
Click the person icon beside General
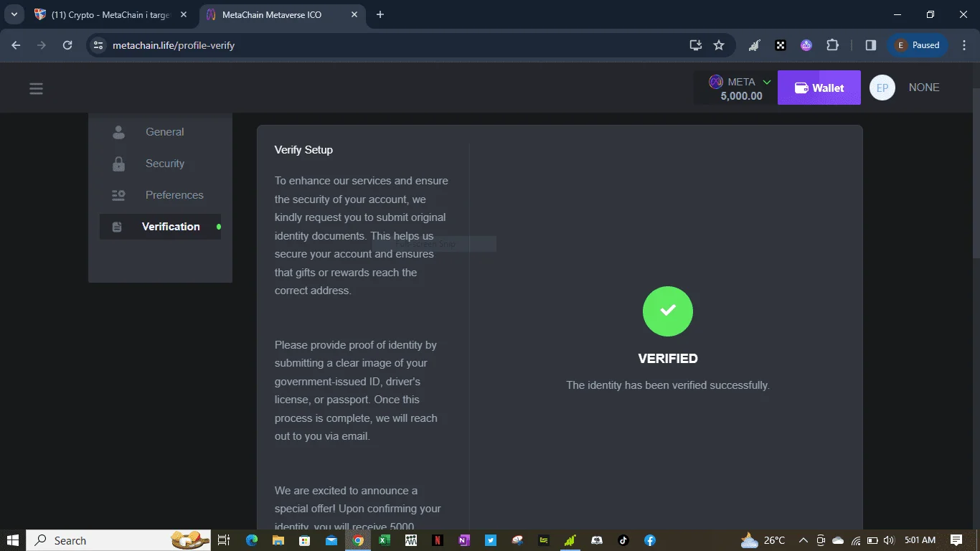118,132
